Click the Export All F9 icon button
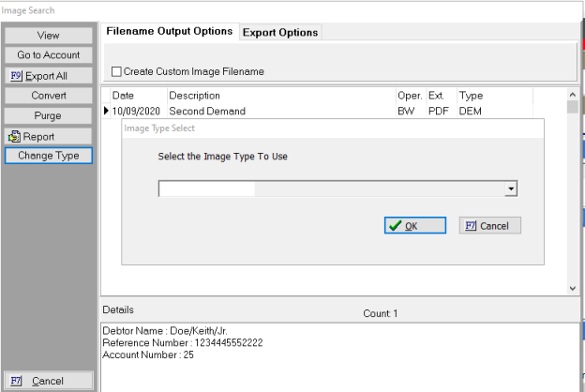Viewport: 585px width, 392px height. pos(48,76)
